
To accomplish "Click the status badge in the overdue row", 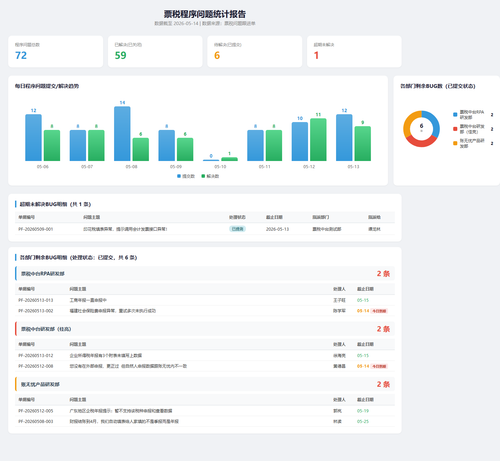I will (237, 229).
